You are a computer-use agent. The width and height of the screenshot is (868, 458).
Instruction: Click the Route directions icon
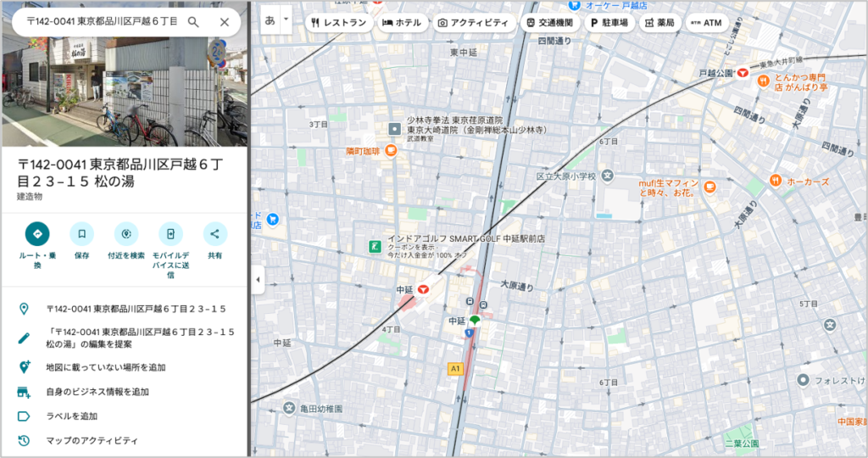pos(36,234)
